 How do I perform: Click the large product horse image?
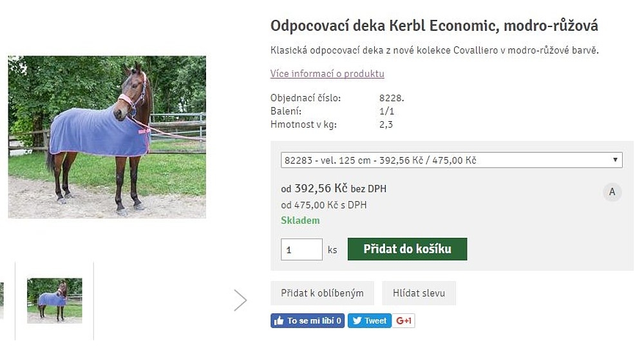(107, 137)
